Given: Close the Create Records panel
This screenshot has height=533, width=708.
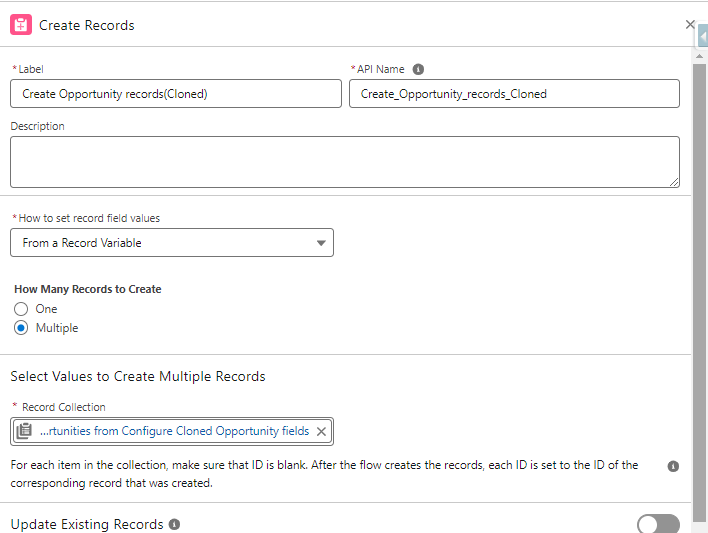Looking at the screenshot, I should [x=689, y=24].
